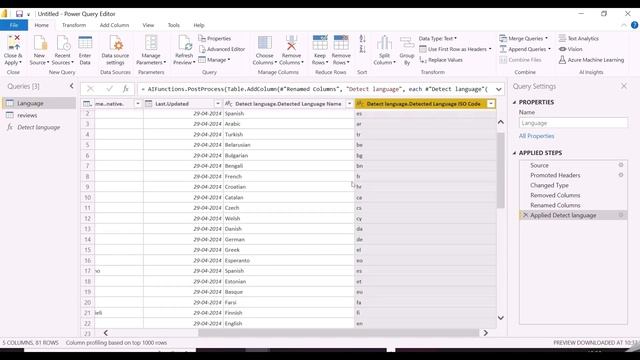The width and height of the screenshot is (640, 360).
Task: Click Replace Values in Transform group
Action: 441,60
